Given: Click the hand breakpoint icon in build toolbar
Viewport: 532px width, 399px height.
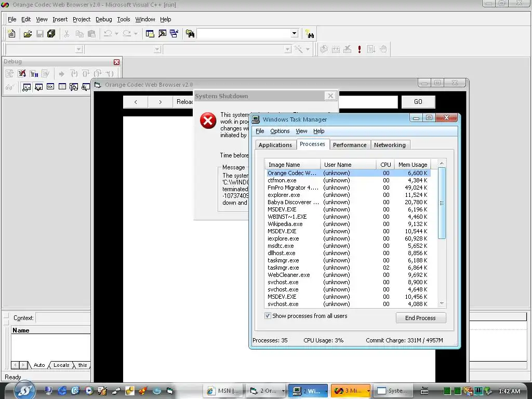Looking at the screenshot, I should point(383,49).
